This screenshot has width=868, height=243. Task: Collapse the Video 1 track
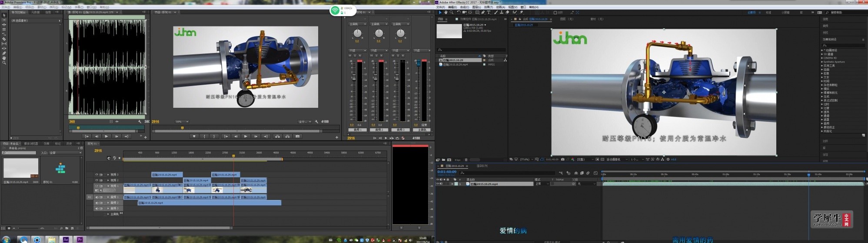click(108, 186)
